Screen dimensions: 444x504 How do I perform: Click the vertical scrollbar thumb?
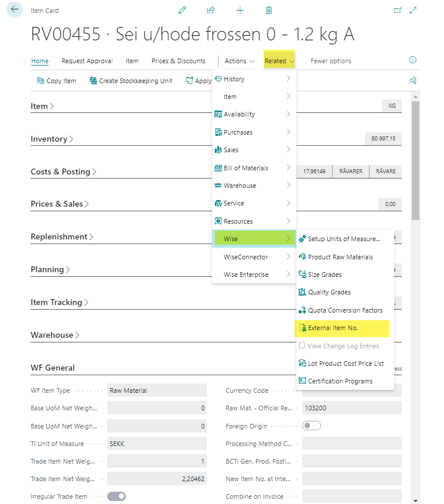[x=415, y=158]
